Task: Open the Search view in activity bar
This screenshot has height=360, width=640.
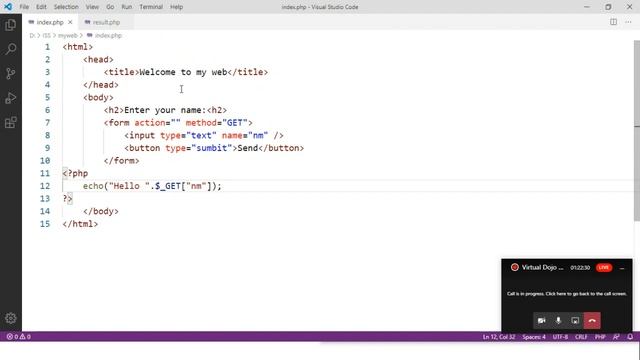Action: 11,49
